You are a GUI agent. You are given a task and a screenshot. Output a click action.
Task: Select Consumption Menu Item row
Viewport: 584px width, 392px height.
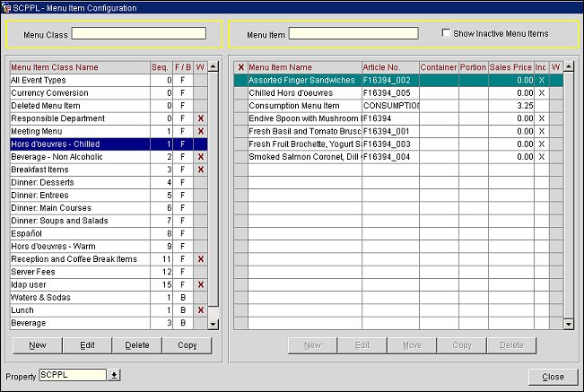(x=303, y=106)
